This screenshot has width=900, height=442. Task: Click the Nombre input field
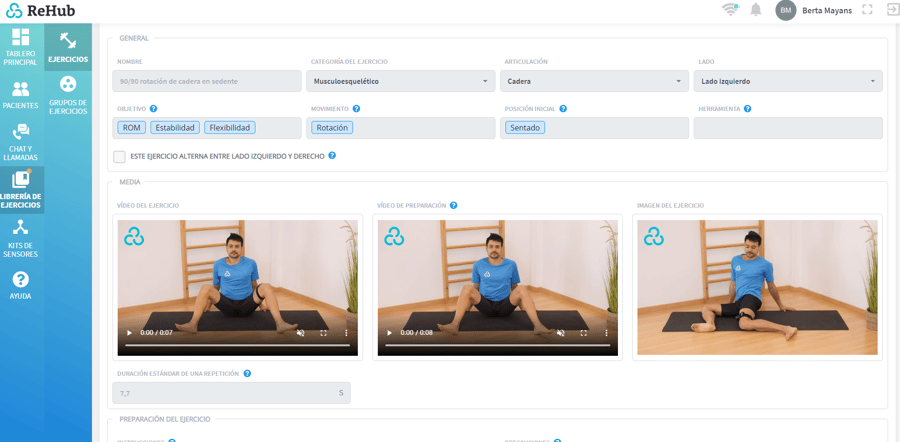[x=207, y=82]
